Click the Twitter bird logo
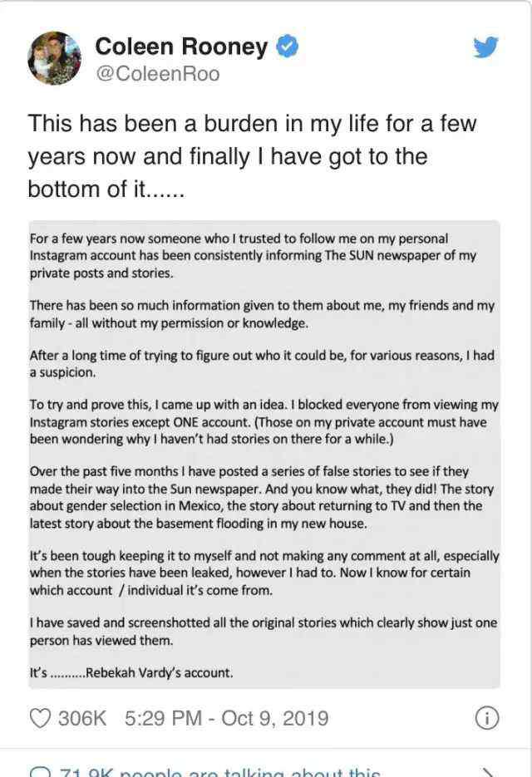532x777 pixels. [485, 47]
